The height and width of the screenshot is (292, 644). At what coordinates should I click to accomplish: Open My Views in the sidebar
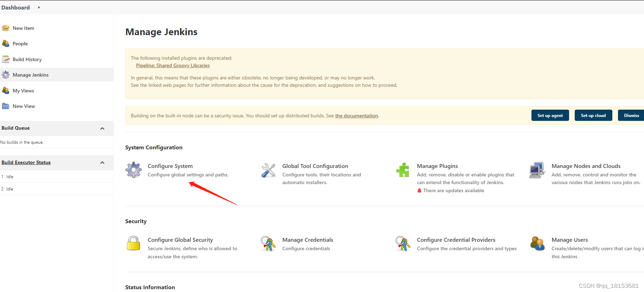(x=23, y=91)
